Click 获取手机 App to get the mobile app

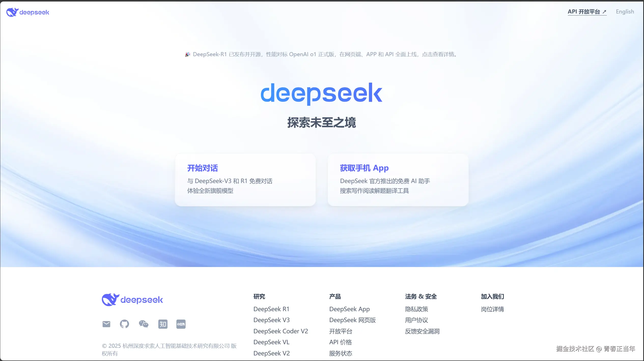398,179
